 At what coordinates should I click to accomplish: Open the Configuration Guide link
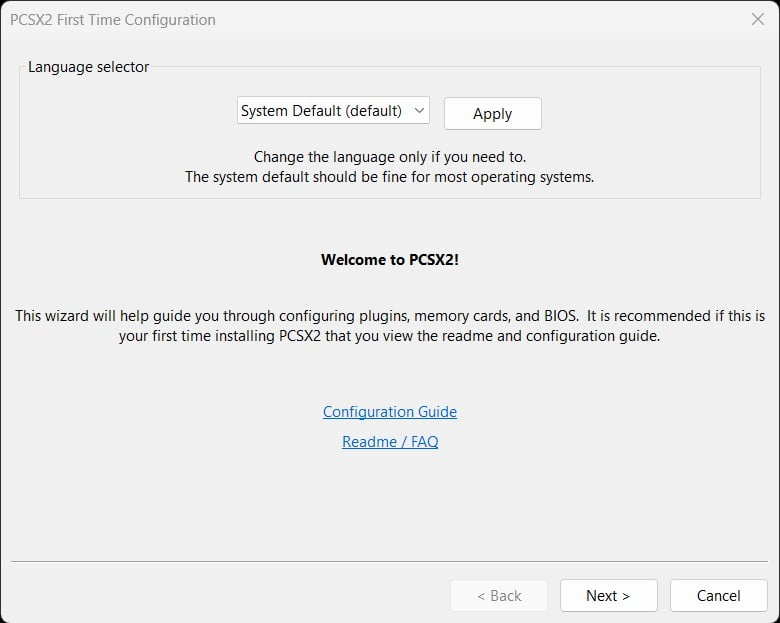point(390,412)
